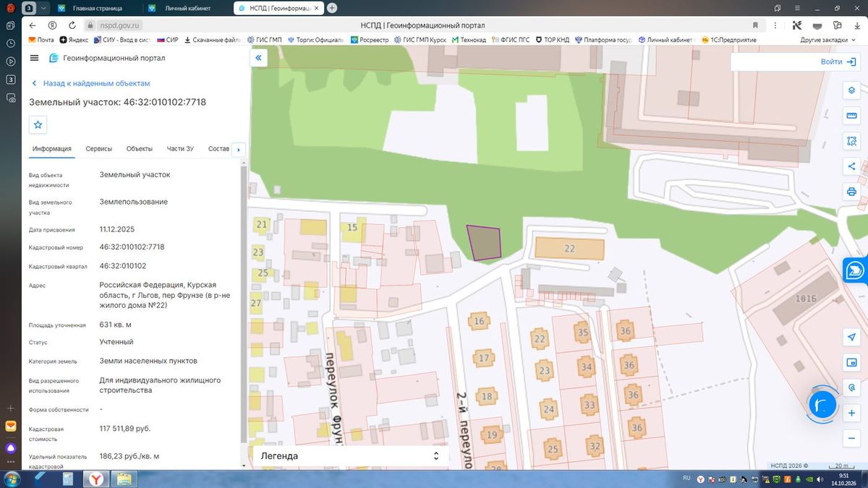The height and width of the screenshot is (488, 868).
Task: Go back with the browser back arrow
Action: pos(34,25)
